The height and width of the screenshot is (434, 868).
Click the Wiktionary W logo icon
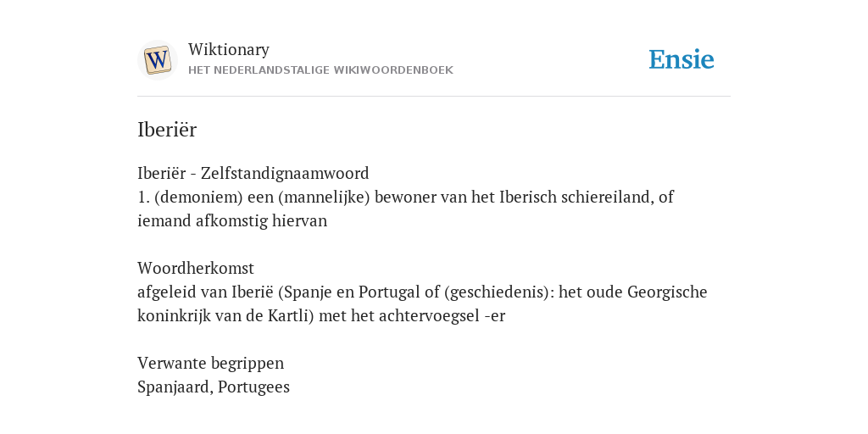[157, 60]
